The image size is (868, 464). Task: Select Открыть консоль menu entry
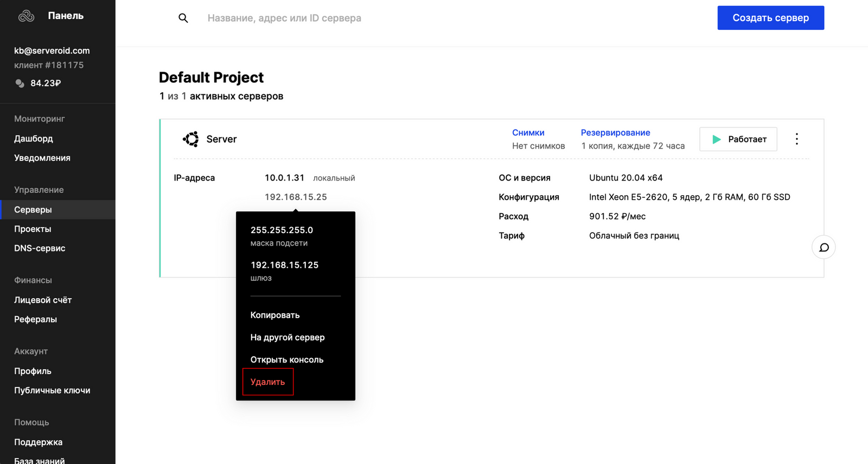287,359
